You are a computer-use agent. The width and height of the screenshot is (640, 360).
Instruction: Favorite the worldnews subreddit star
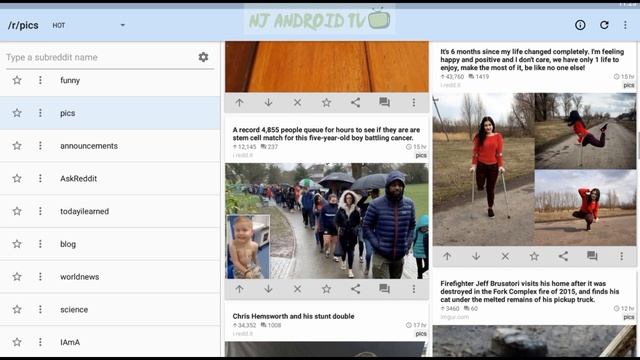pyautogui.click(x=17, y=276)
